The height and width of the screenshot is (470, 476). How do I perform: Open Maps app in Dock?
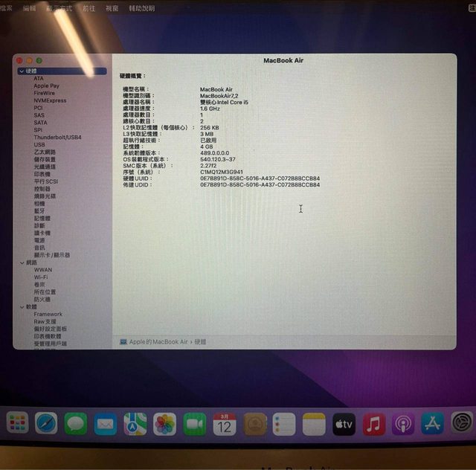pos(135,424)
